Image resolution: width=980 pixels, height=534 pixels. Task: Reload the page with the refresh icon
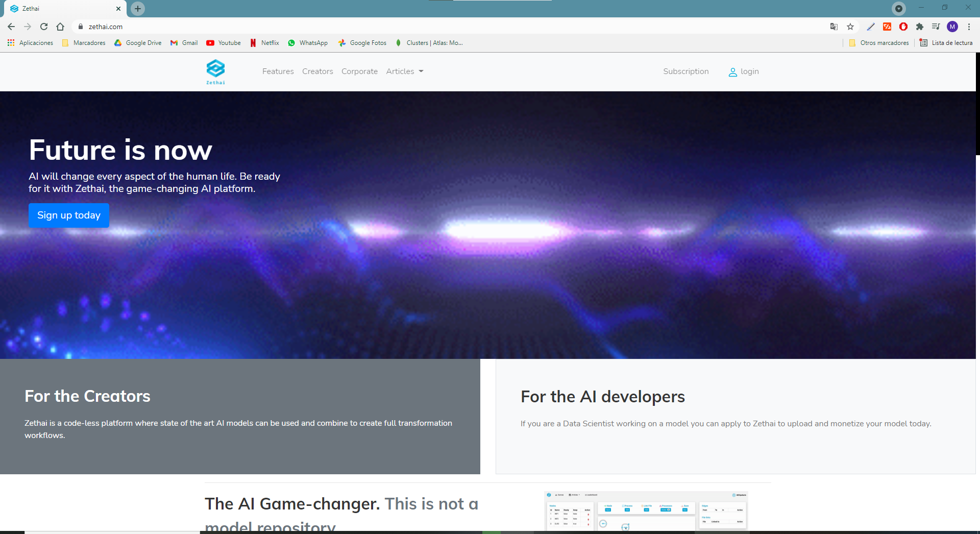(x=44, y=27)
